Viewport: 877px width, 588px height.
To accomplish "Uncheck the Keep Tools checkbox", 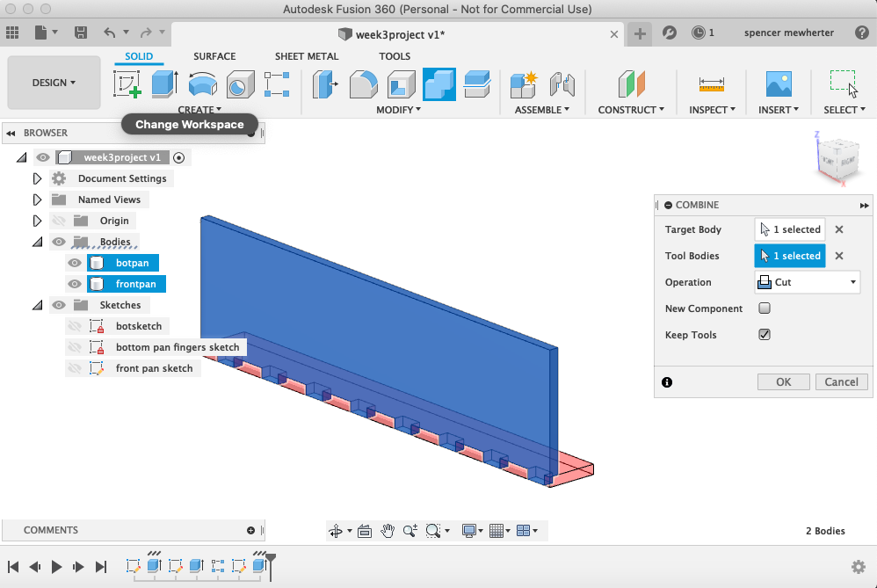I will [764, 335].
